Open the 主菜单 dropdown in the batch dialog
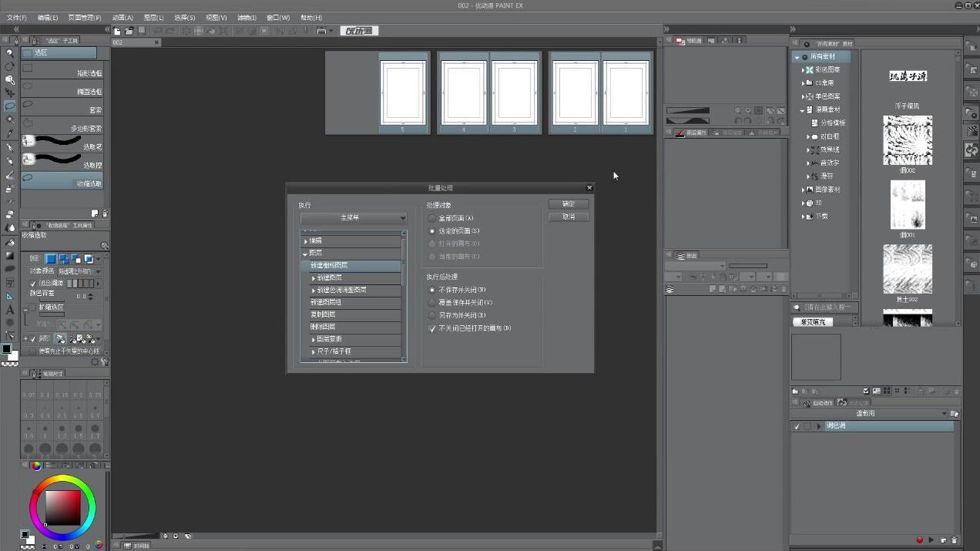Screen dimensions: 980x551 point(353,218)
